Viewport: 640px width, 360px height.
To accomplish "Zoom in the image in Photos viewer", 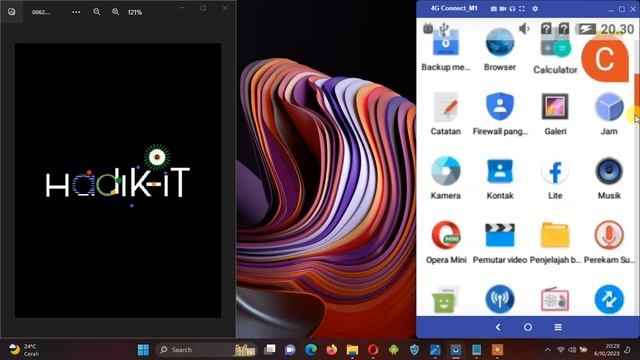I will coord(116,12).
